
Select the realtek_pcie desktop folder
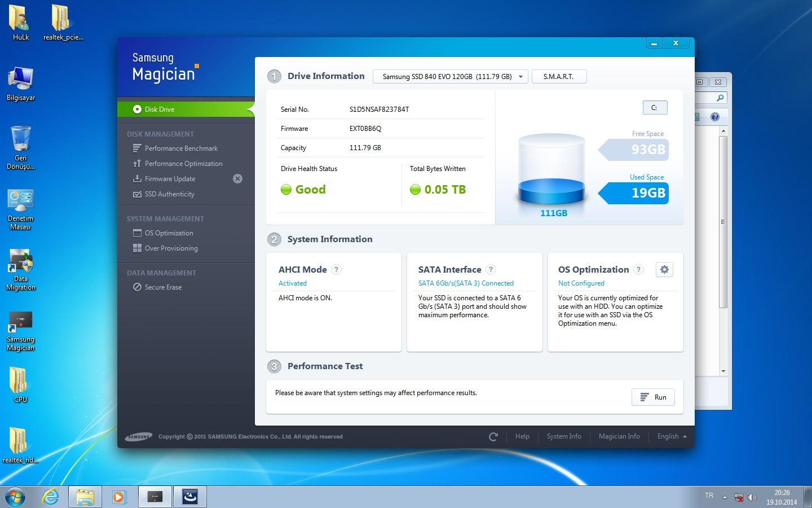(63, 23)
